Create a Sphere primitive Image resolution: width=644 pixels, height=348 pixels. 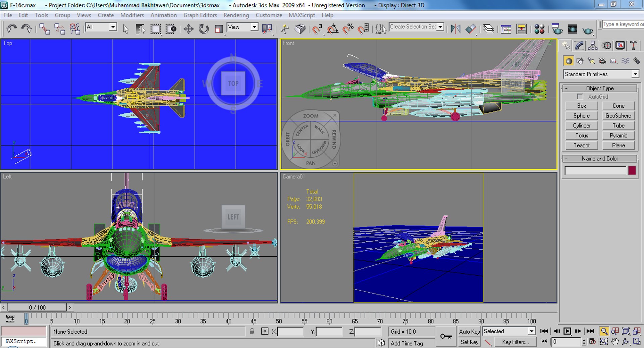[x=582, y=116]
